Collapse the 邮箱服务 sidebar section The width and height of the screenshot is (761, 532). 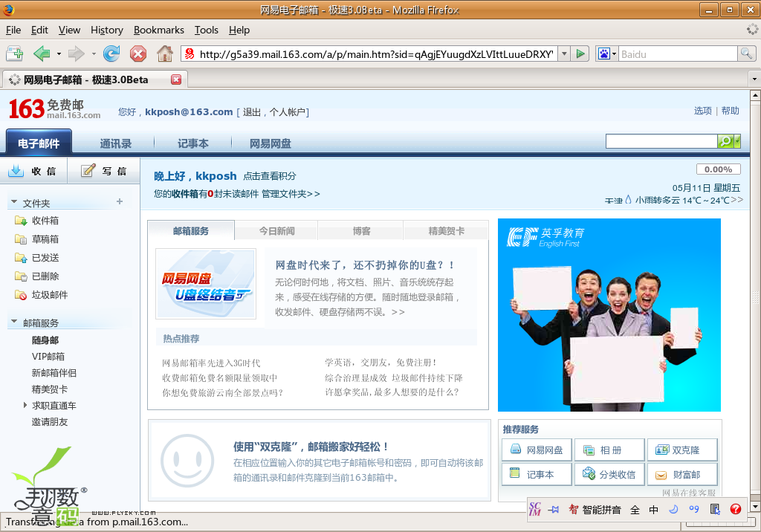coord(14,321)
